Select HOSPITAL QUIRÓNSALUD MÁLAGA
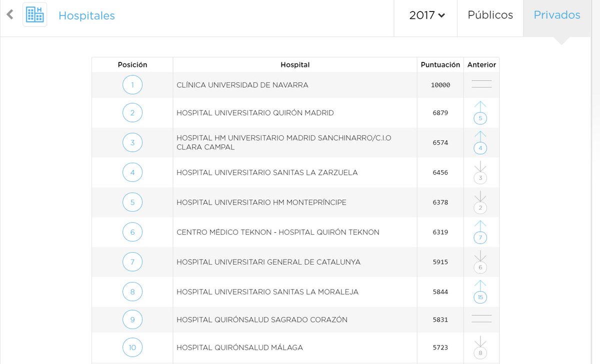This screenshot has width=600, height=364. (x=240, y=348)
